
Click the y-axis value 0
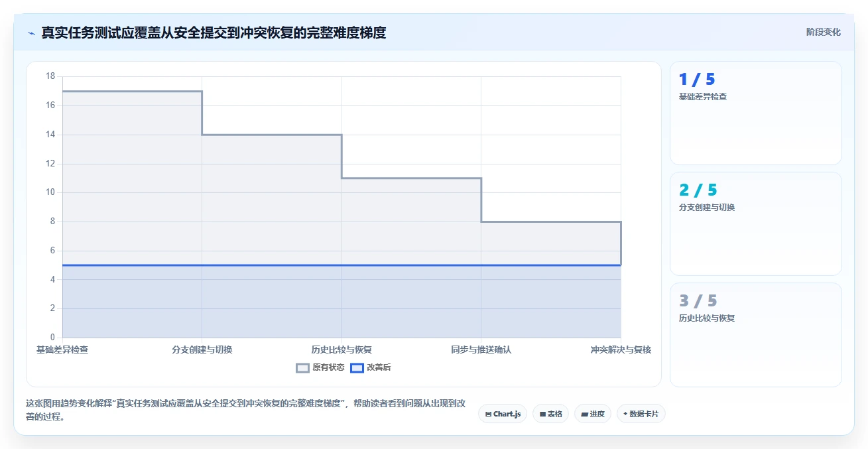click(x=53, y=338)
